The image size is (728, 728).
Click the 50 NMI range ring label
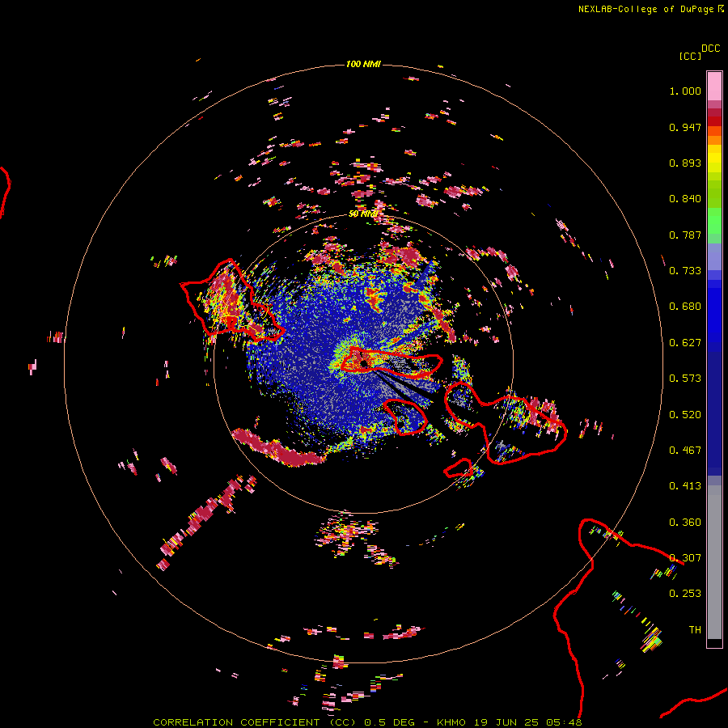click(x=363, y=214)
